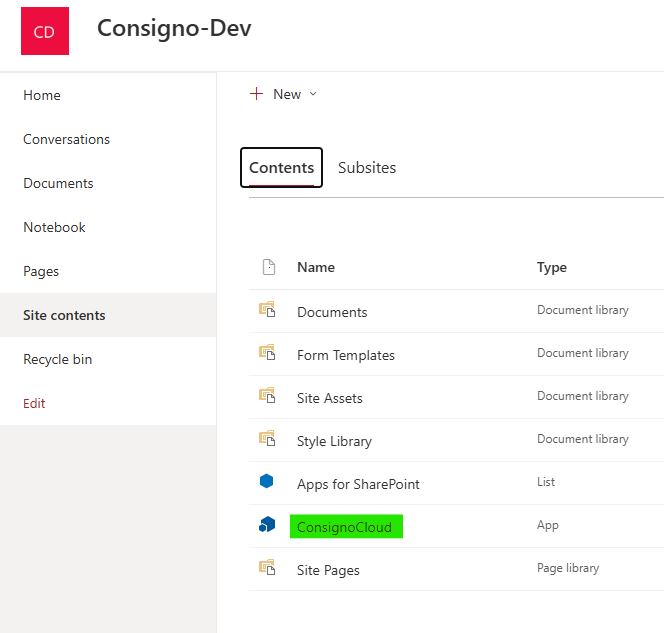Screen dimensions: 664x633
Task: Click the ConsignoCloud app icon
Action: [x=267, y=524]
